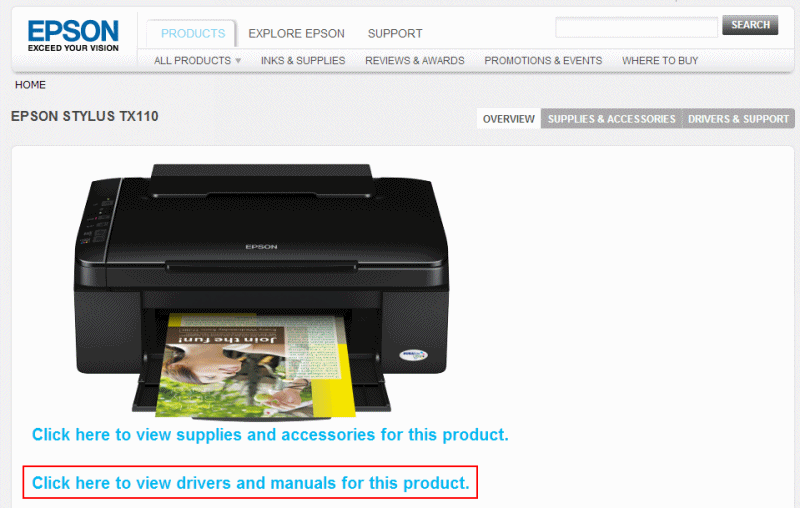Screen dimensions: 800x508
Task: Click link to view supplies and accessories
Action: pyautogui.click(x=270, y=435)
